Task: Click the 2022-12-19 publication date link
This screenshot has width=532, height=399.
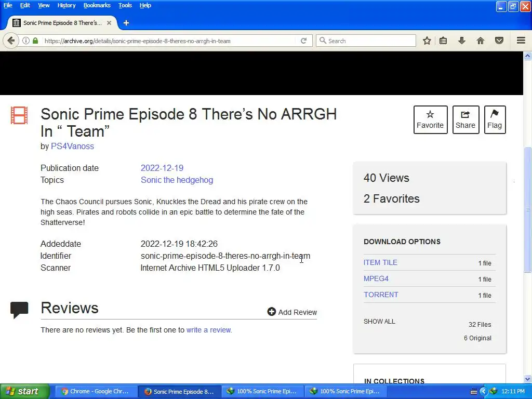Action: (x=162, y=168)
